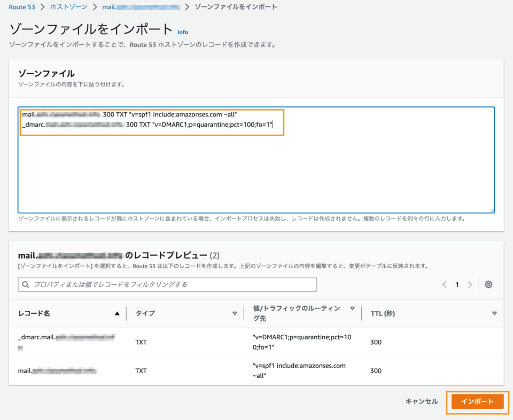The image size is (513, 420).
Task: Open the table preferences gear icon
Action: click(488, 285)
